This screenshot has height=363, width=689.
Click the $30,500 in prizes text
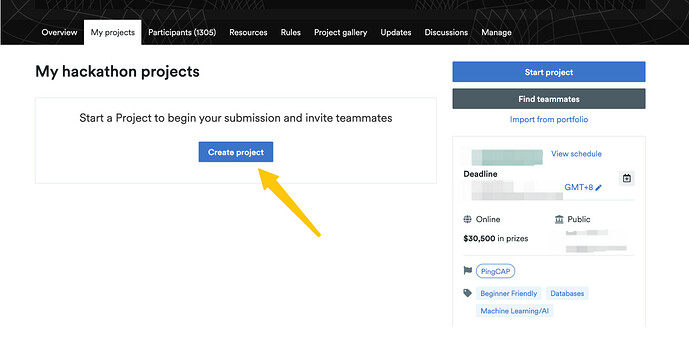pyautogui.click(x=496, y=239)
